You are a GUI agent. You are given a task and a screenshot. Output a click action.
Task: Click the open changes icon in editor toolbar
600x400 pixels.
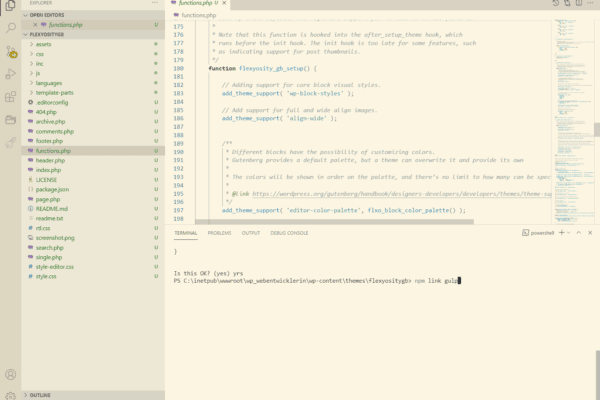(567, 3)
